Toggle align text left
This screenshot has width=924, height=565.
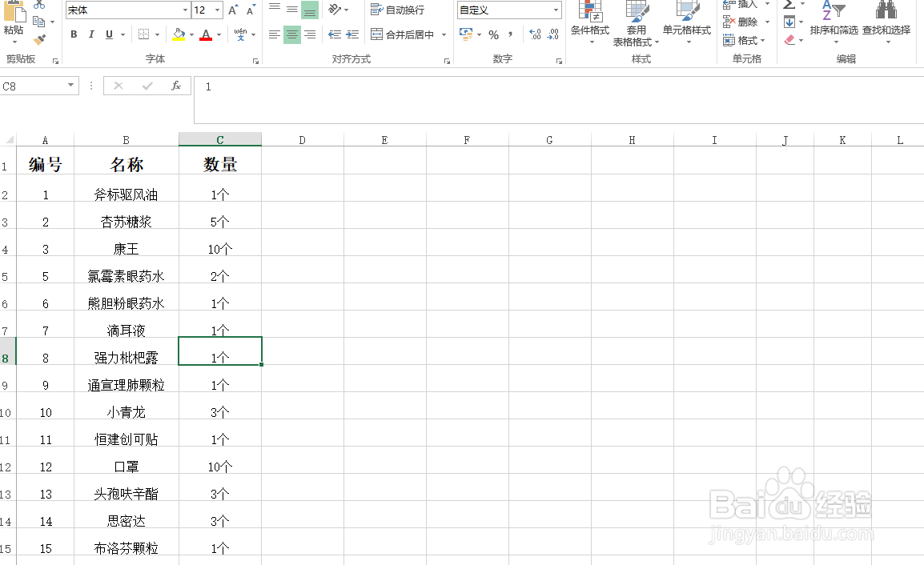pyautogui.click(x=275, y=34)
